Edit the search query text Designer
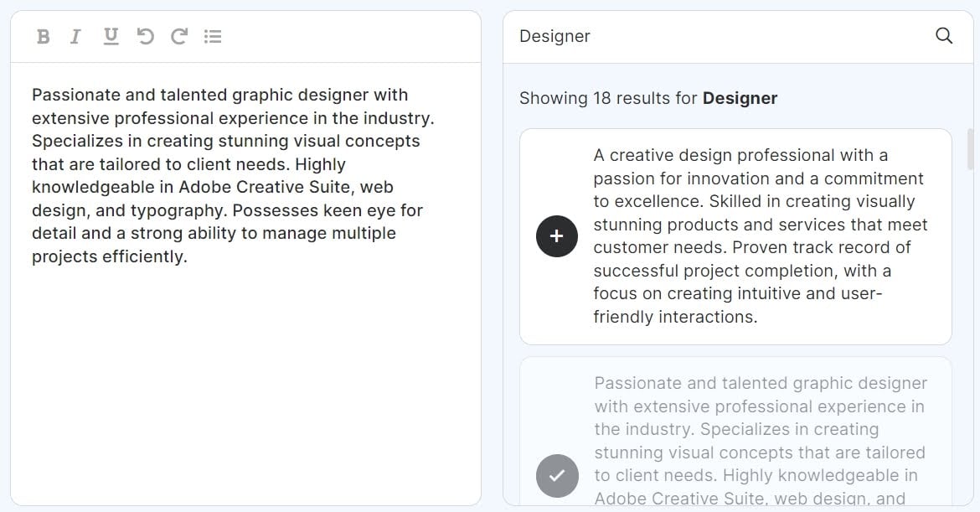980x512 pixels. [x=554, y=36]
